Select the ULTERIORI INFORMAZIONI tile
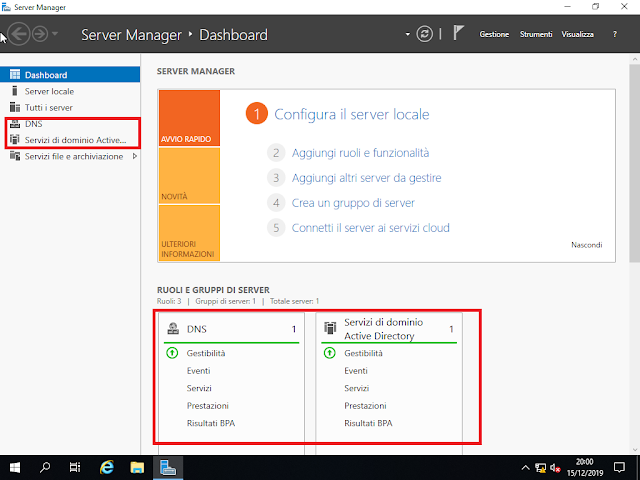The width and height of the screenshot is (640, 480). pos(189,233)
